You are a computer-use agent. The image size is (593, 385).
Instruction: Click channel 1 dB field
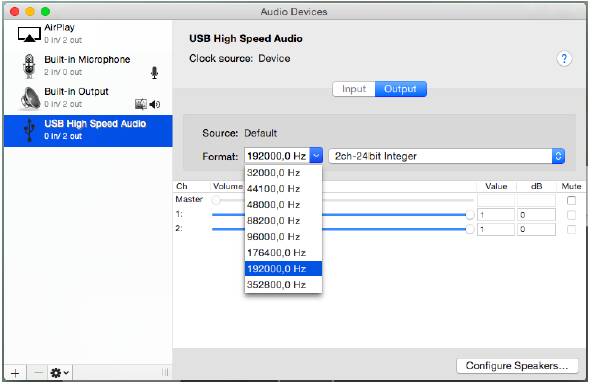coord(536,215)
